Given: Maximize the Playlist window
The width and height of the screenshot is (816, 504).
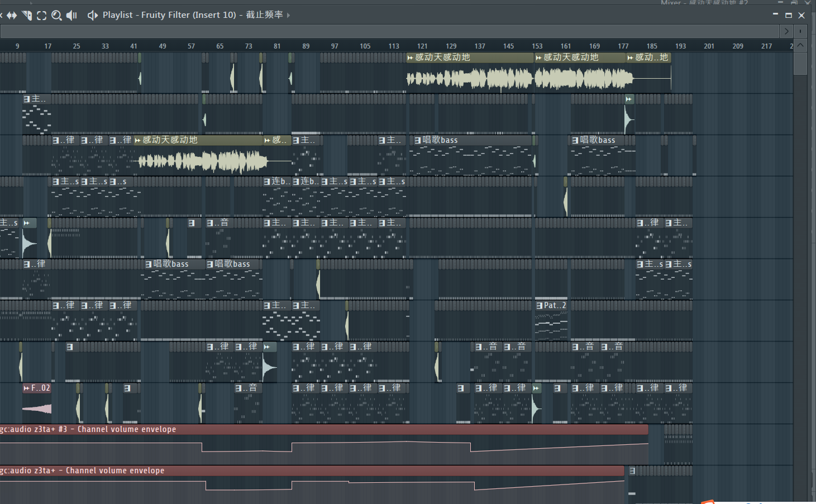Looking at the screenshot, I should (x=789, y=15).
